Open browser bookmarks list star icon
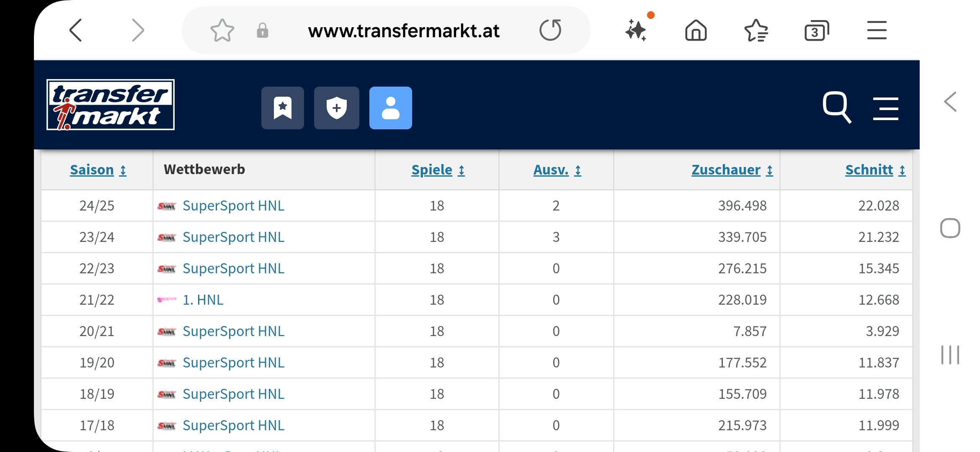This screenshot has height=452, width=980. pyautogui.click(x=756, y=31)
